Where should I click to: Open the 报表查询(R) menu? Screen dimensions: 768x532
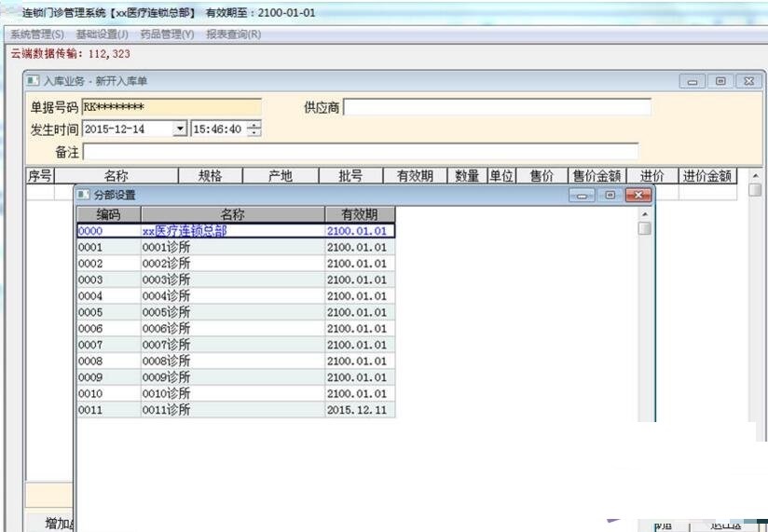click(x=234, y=34)
